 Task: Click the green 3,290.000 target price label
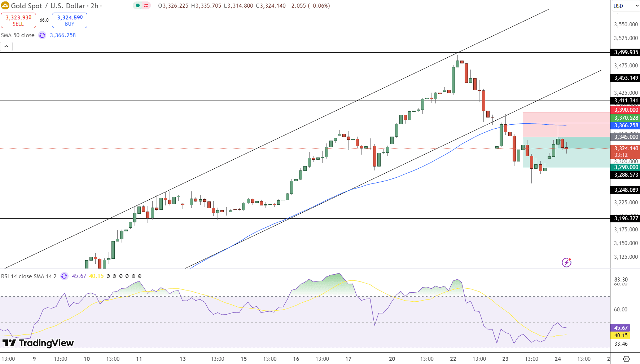(x=625, y=167)
